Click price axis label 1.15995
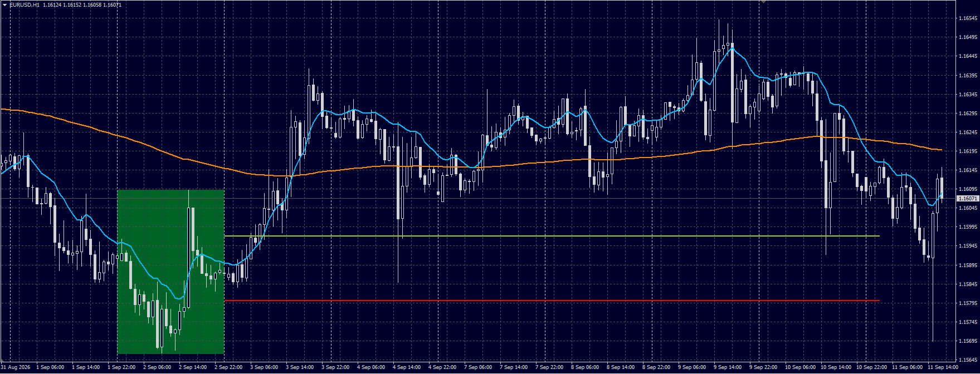 tap(968, 227)
